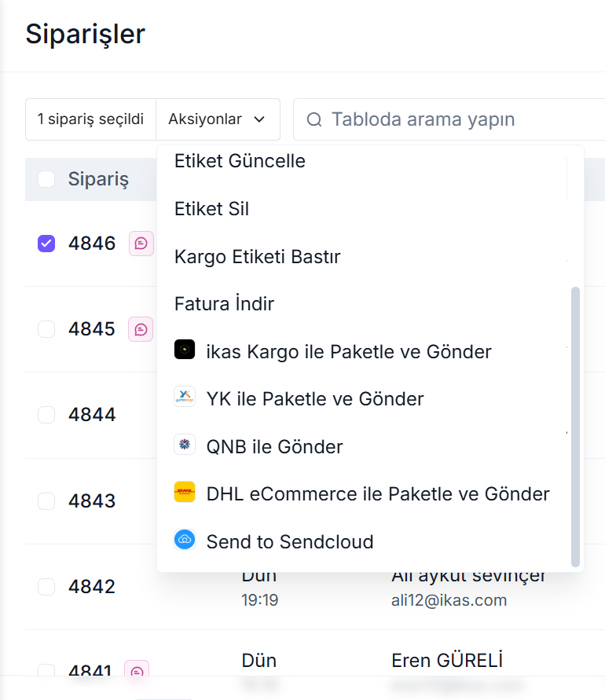Click the Sendcloud cloud icon

click(x=184, y=541)
